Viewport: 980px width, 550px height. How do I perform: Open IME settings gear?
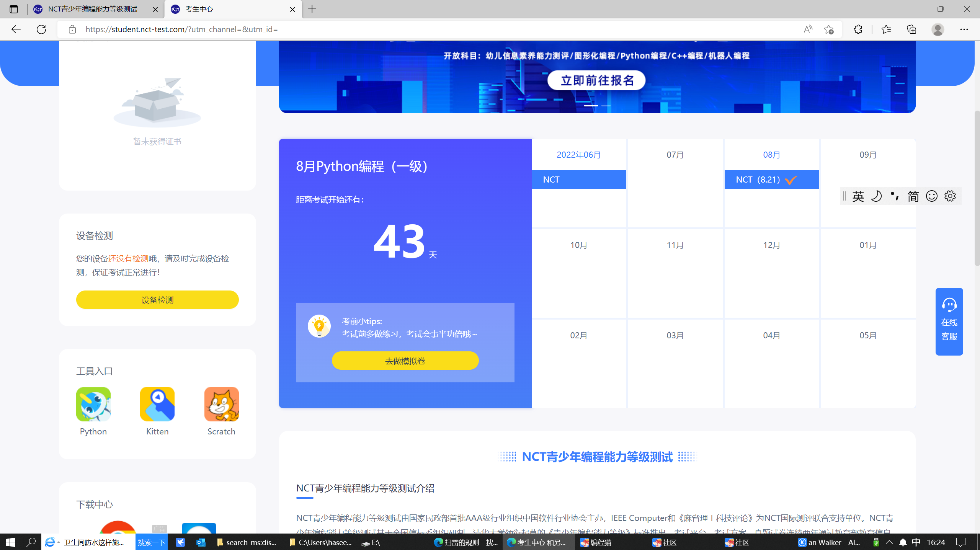(950, 196)
